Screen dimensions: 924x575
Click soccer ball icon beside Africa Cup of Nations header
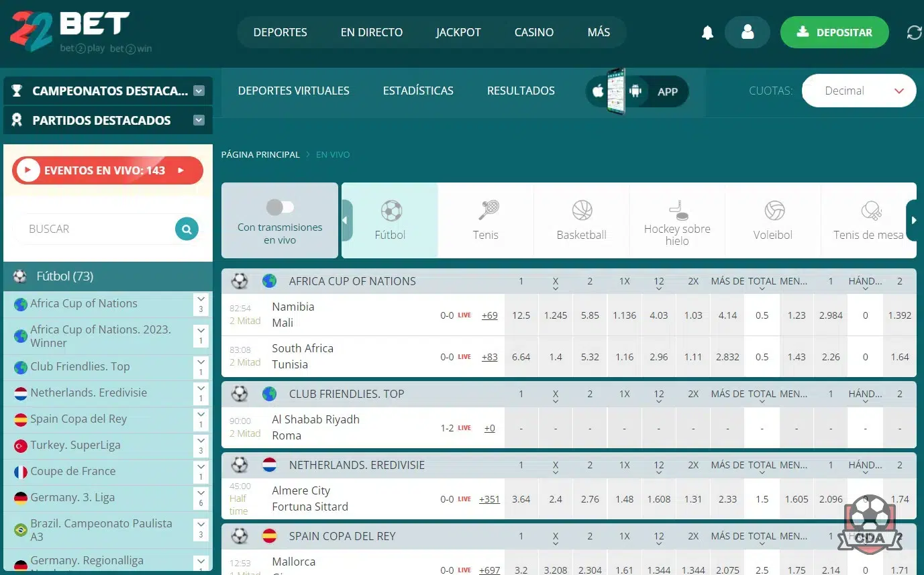click(240, 281)
